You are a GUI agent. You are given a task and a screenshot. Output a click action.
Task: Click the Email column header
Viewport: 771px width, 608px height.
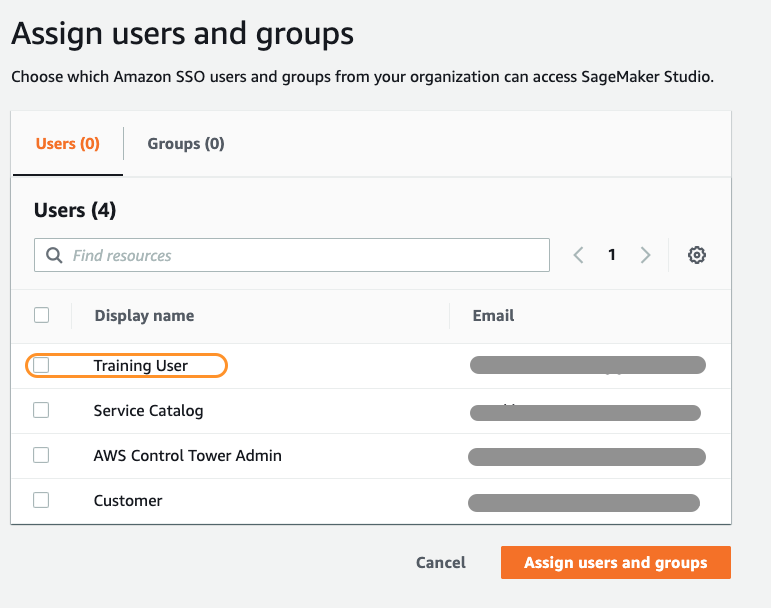coord(493,316)
